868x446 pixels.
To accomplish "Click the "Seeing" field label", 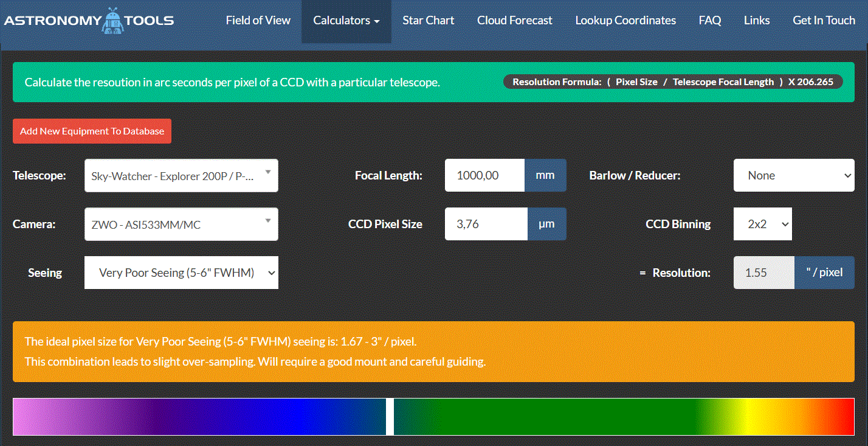I will 45,273.
